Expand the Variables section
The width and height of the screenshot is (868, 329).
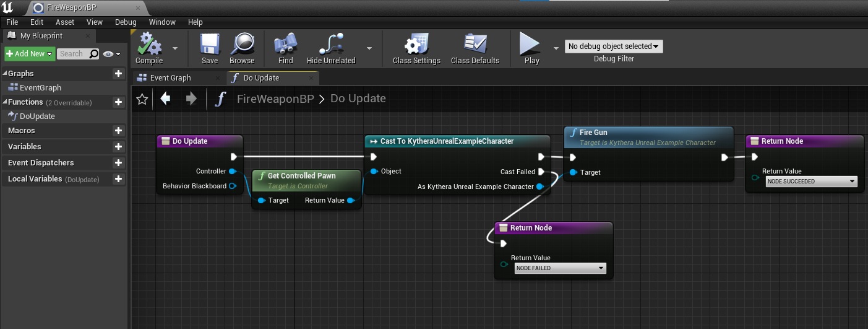tap(25, 147)
